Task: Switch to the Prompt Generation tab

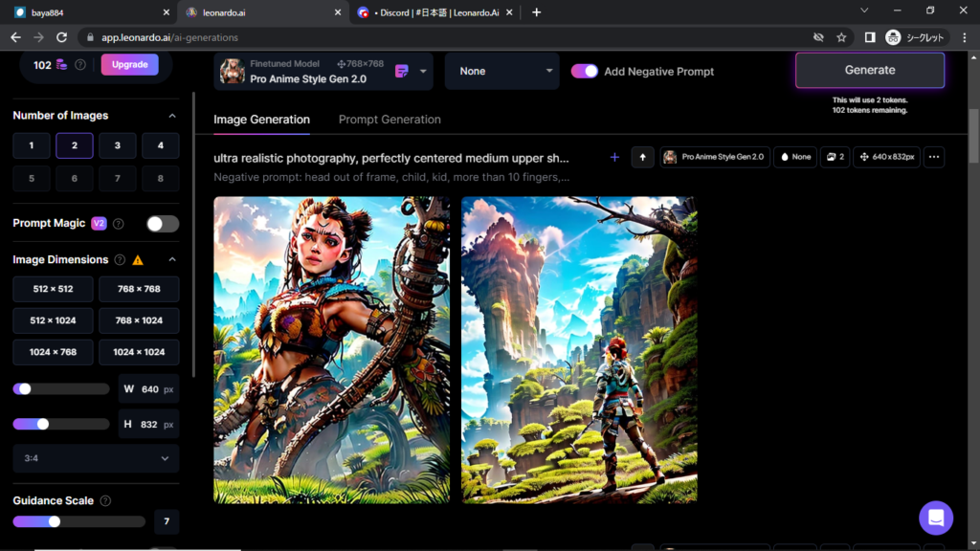Action: click(x=390, y=120)
